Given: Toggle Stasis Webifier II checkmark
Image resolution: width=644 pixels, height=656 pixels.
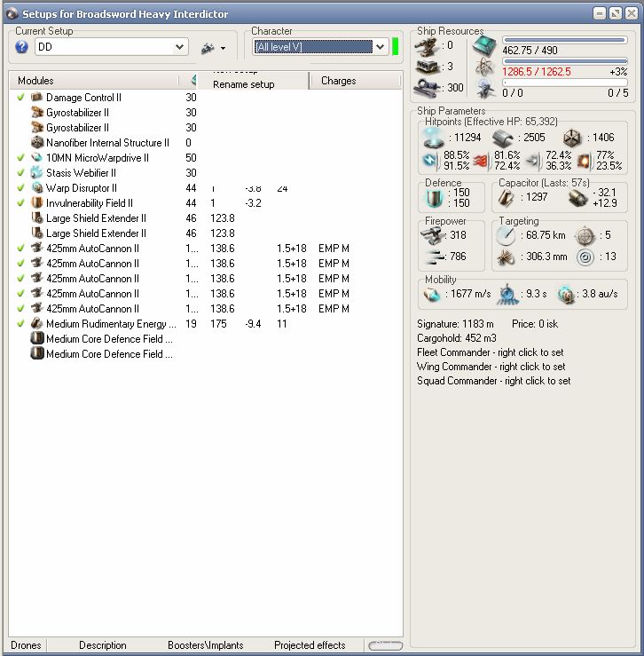Looking at the screenshot, I should coord(20,172).
